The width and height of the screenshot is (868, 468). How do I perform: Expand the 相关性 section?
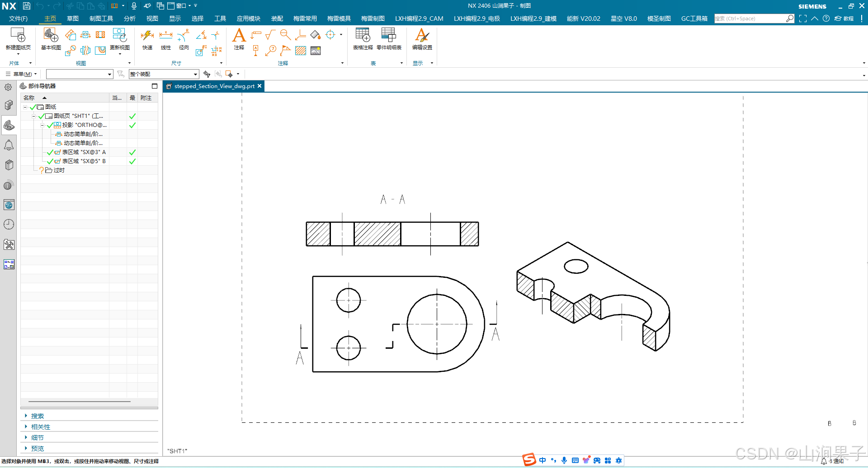coord(26,426)
